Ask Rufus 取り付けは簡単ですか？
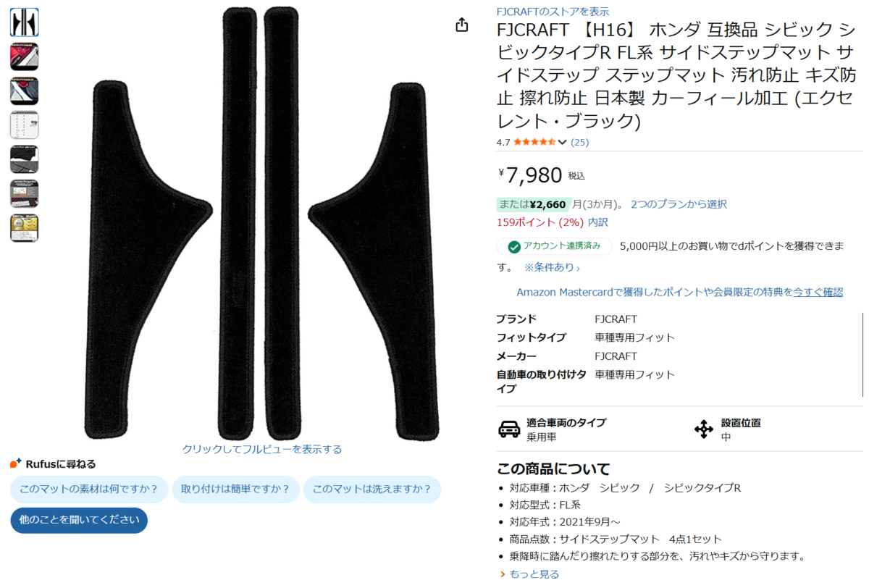Screen dimensions: 869x588 [235, 489]
